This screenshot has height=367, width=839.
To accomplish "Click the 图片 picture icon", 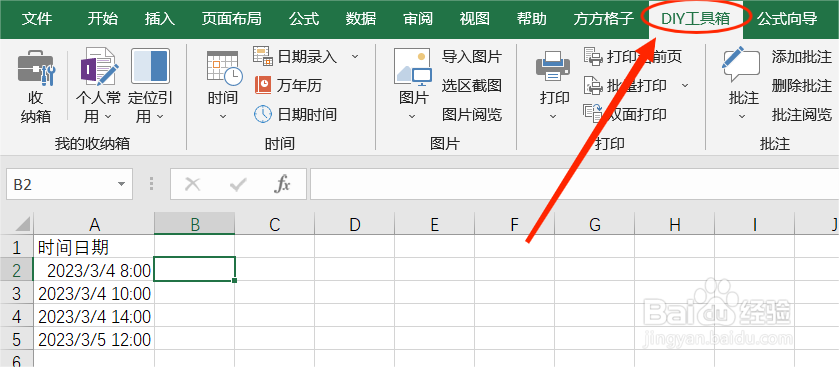I will click(x=413, y=67).
